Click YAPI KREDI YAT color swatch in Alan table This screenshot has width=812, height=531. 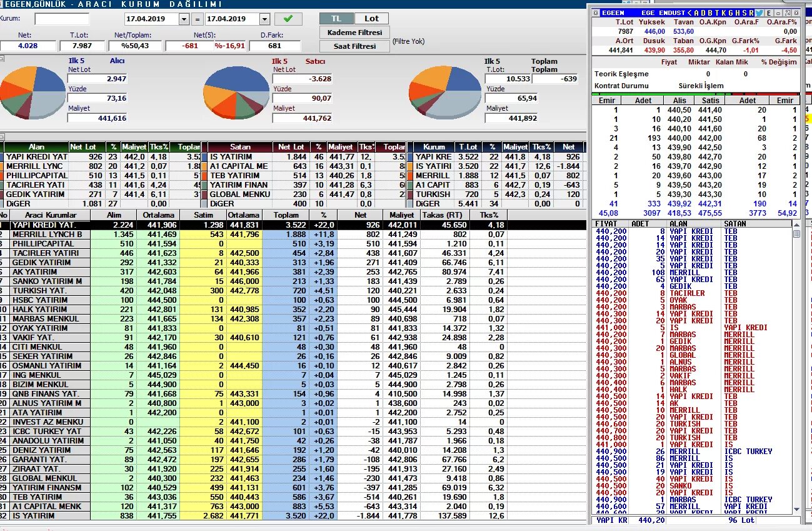click(2, 156)
